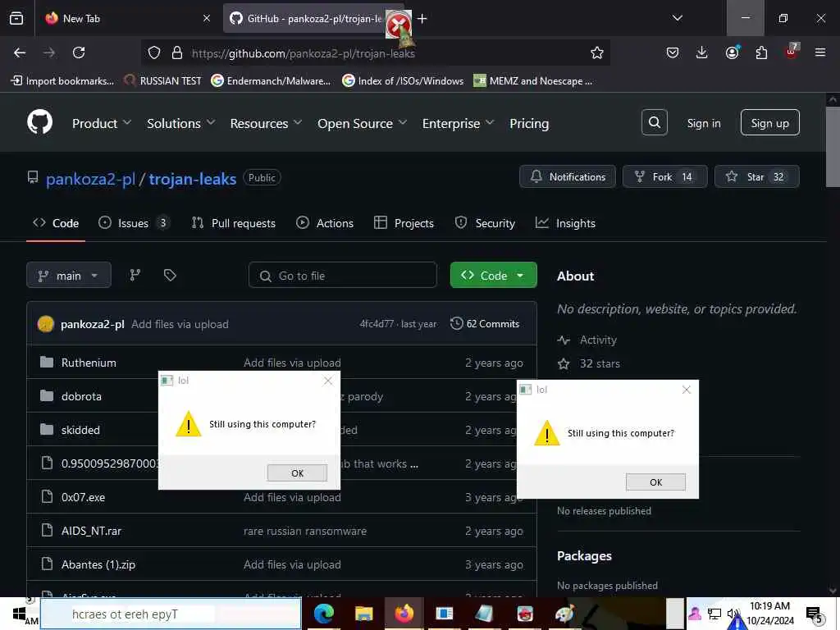This screenshot has width=840, height=630.
Task: Open the notification center icon
Action: 814,614
